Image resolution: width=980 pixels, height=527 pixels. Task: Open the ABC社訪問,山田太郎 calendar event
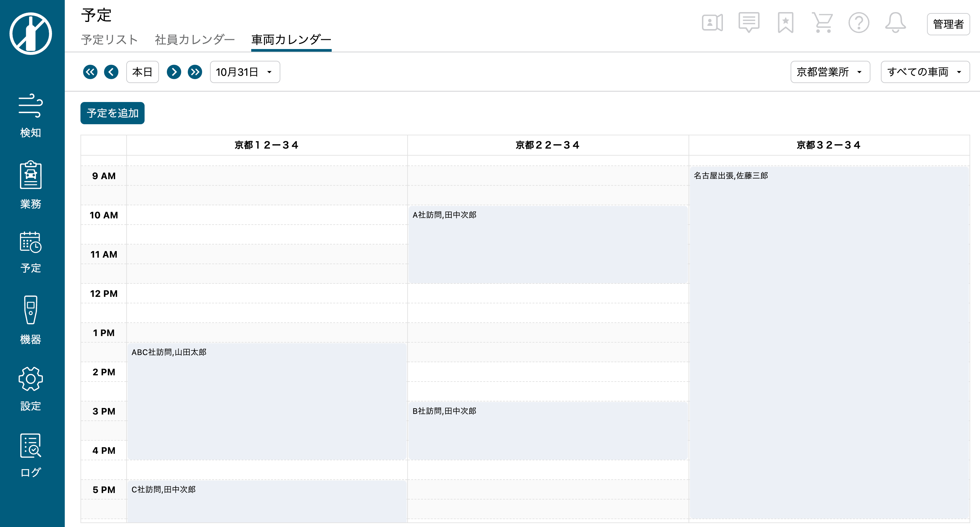click(x=266, y=401)
